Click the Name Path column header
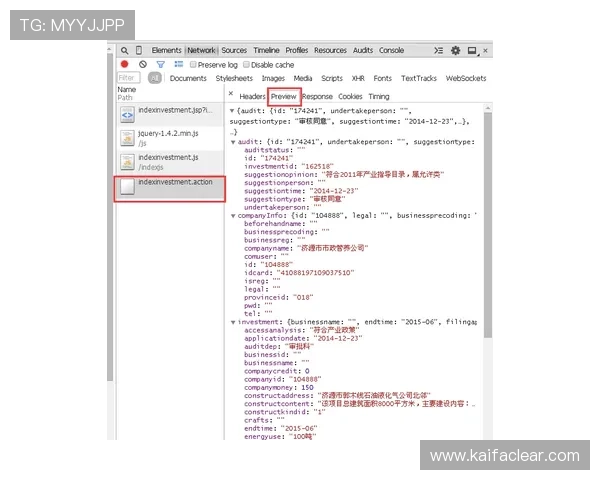The image size is (600, 480). point(170,93)
